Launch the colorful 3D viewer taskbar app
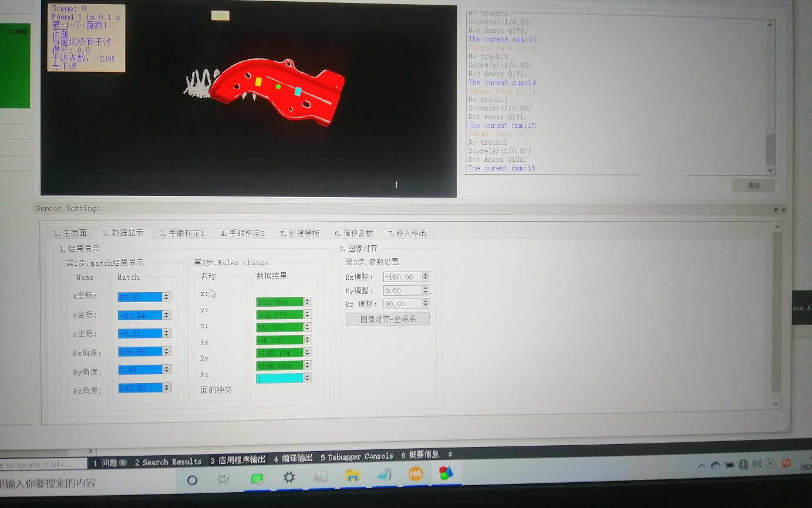The height and width of the screenshot is (508, 812). [447, 473]
